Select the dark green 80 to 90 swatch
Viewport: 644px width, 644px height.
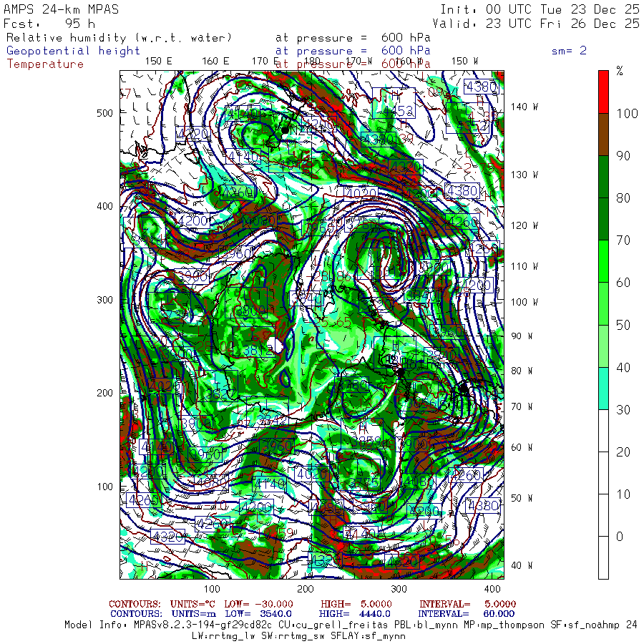pos(603,176)
